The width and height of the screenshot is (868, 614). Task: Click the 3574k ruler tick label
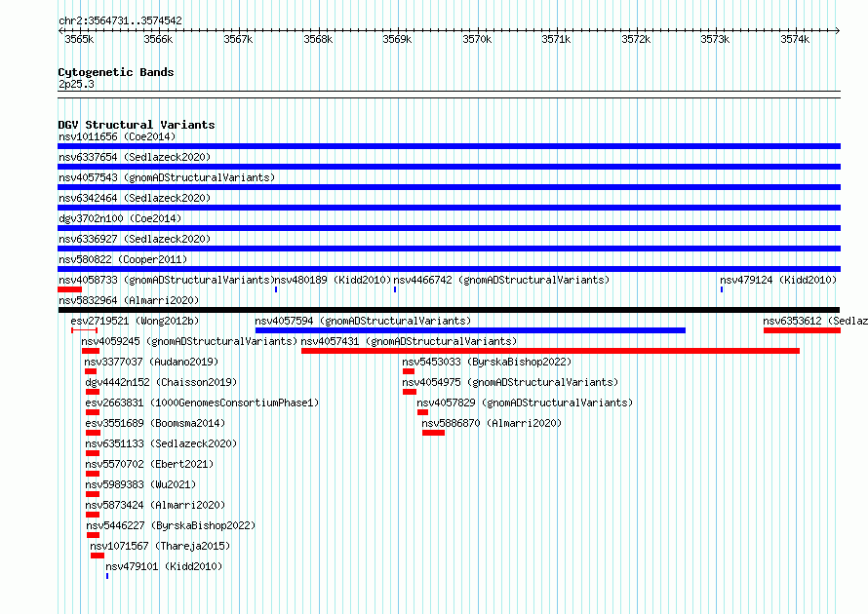pos(795,39)
